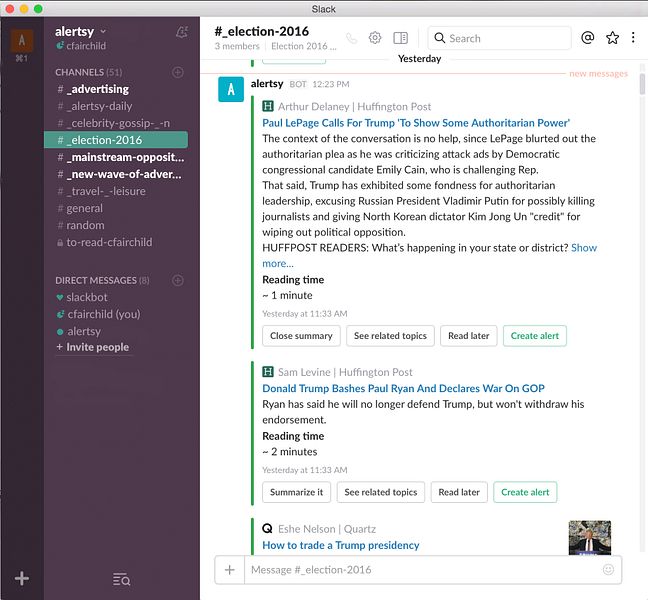The height and width of the screenshot is (600, 648).
Task: Click the alertsy bot sender name
Action: pyautogui.click(x=267, y=84)
